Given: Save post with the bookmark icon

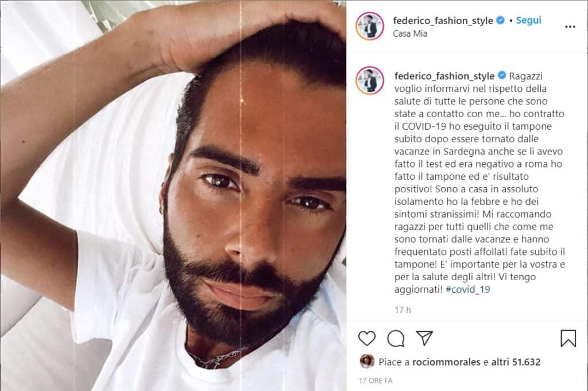Looking at the screenshot, I should [568, 338].
